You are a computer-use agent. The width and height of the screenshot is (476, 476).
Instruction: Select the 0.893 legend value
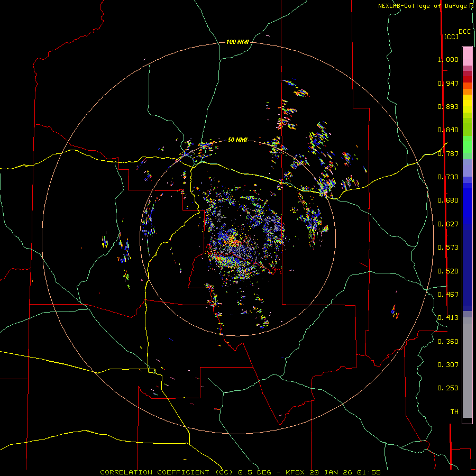[448, 106]
